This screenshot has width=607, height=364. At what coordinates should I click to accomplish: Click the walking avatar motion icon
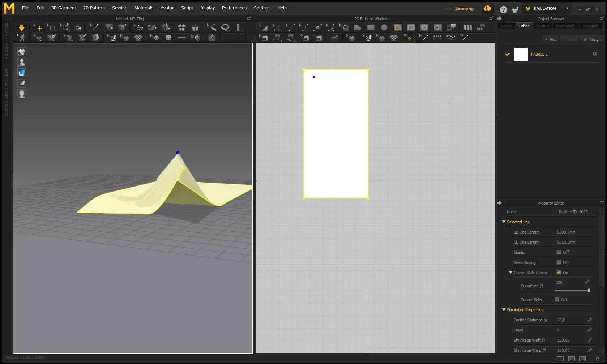(22, 37)
